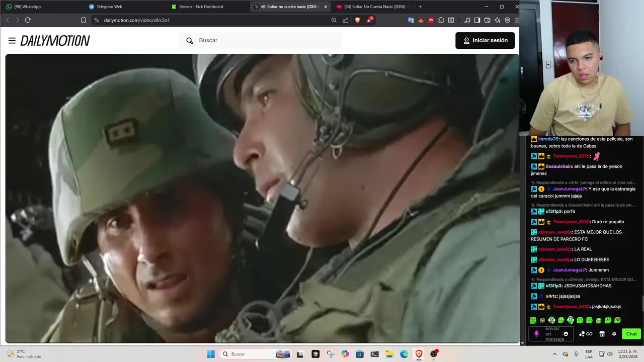
Task: Switch to the YouTube Soñar No Cuesta Nada tab
Action: 373,7
